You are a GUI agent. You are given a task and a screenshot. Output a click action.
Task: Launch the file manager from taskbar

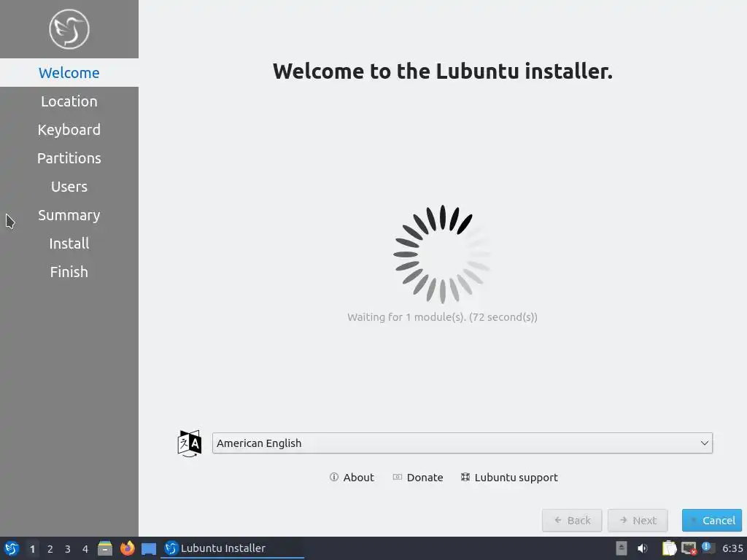click(x=105, y=548)
